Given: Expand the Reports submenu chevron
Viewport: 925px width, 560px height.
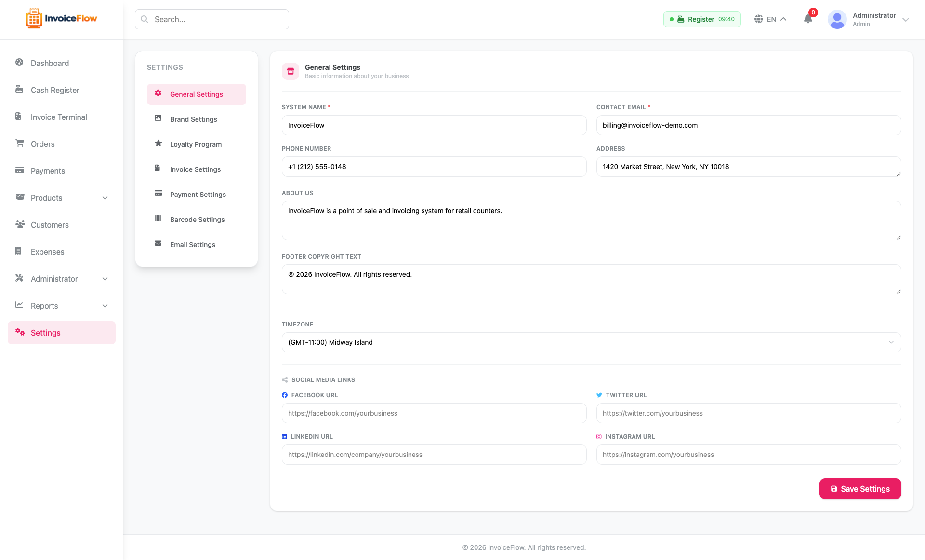Looking at the screenshot, I should coord(105,306).
